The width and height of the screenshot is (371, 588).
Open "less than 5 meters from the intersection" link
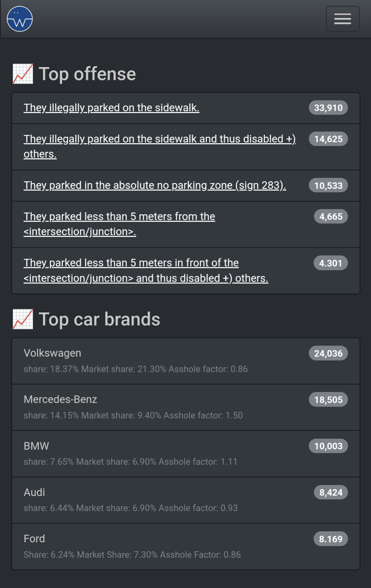coord(119,217)
